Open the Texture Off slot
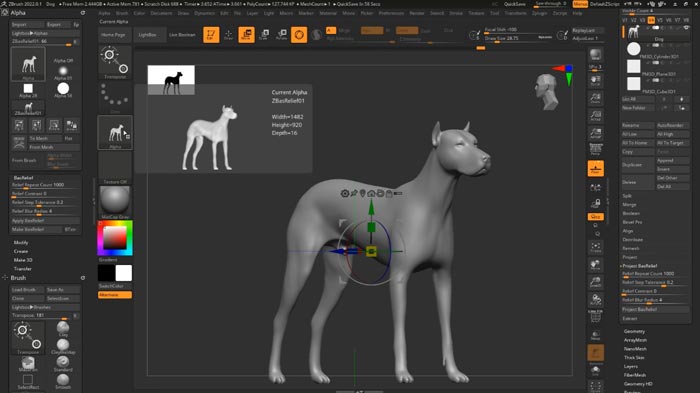 click(x=115, y=167)
